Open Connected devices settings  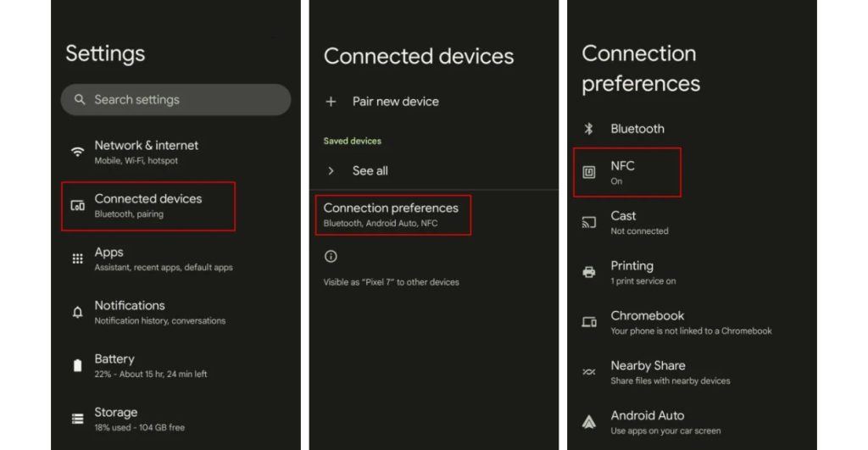[x=148, y=206]
